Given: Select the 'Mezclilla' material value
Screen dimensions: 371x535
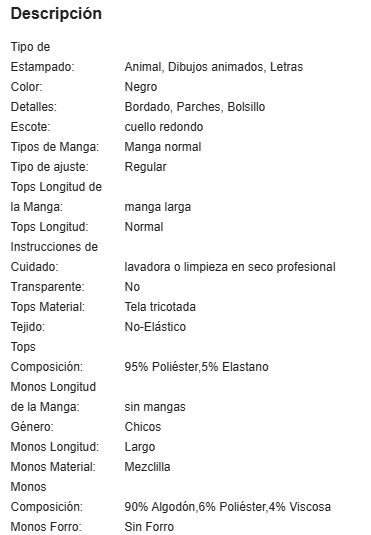Looking at the screenshot, I should pyautogui.click(x=147, y=467).
